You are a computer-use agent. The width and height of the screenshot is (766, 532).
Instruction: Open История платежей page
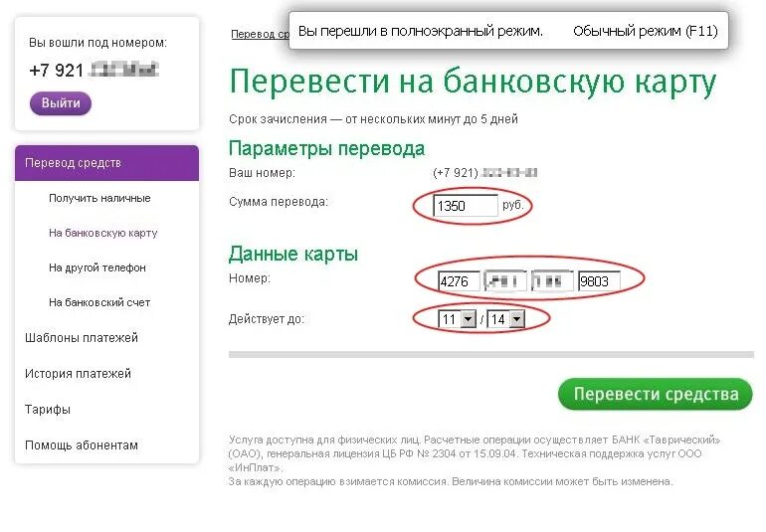79,374
